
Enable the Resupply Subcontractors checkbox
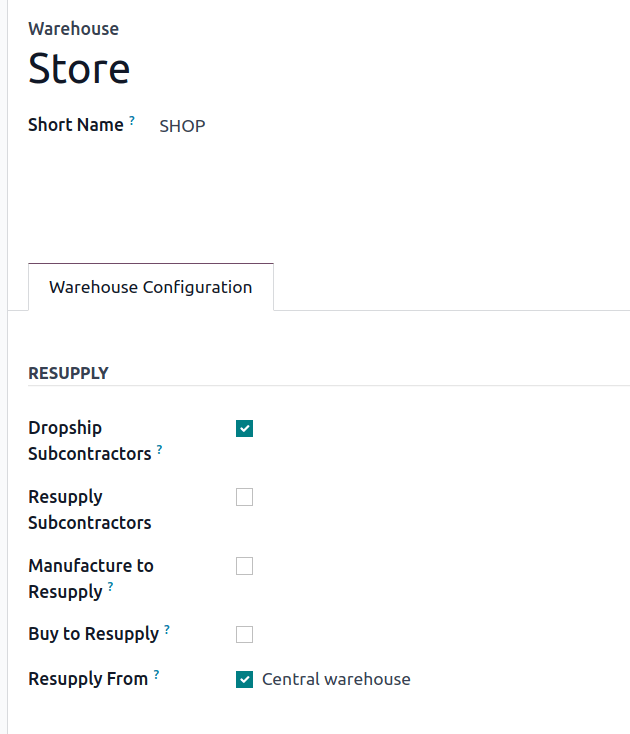coord(244,497)
